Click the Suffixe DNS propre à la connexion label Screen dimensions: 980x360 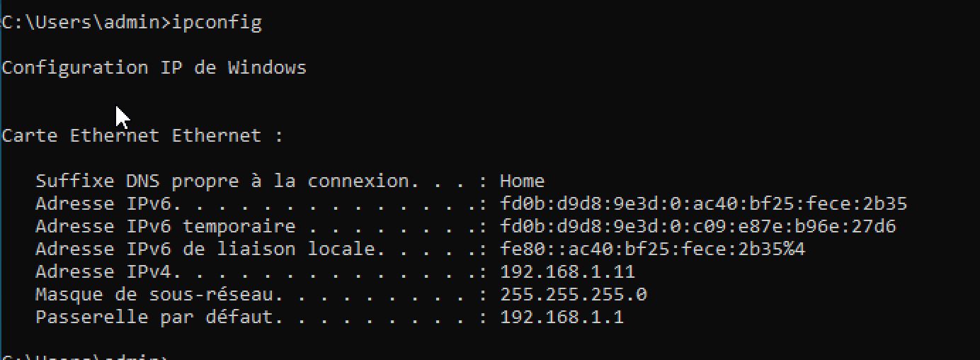[x=205, y=181]
